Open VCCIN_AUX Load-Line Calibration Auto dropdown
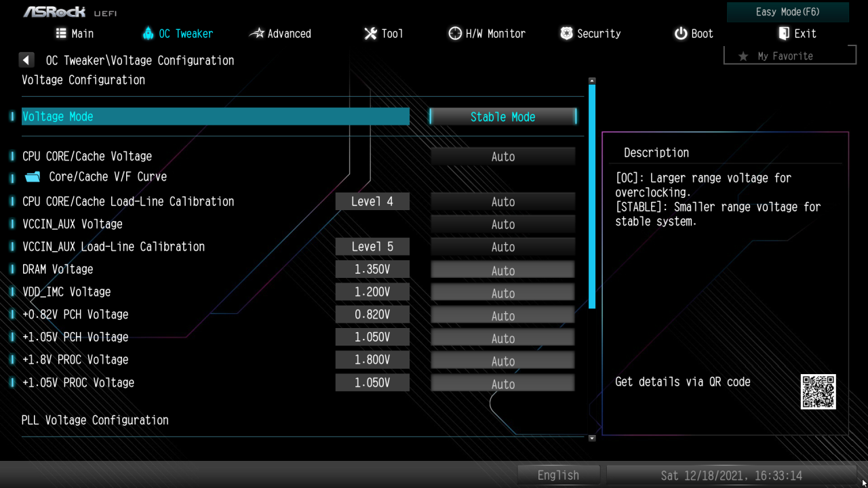The width and height of the screenshot is (868, 488). [x=503, y=247]
